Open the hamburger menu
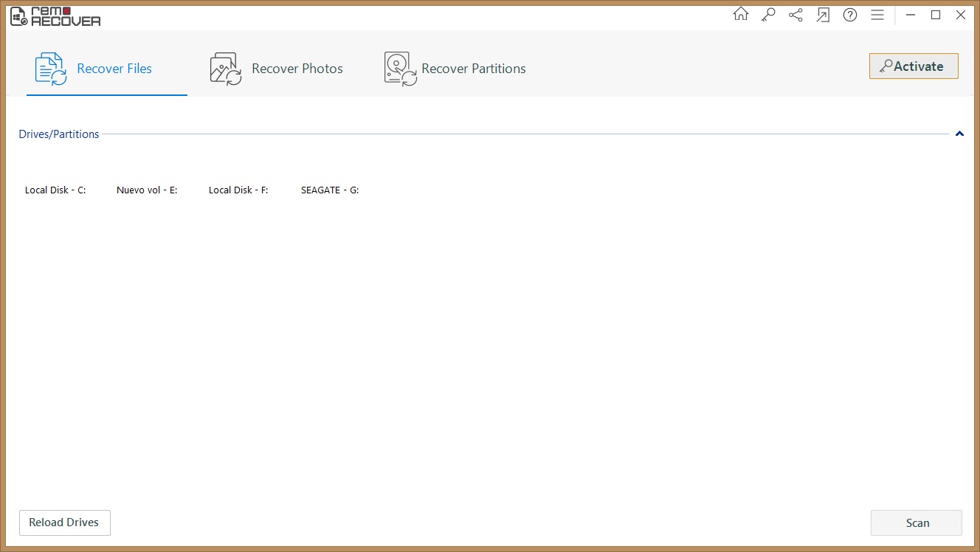 pyautogui.click(x=877, y=15)
